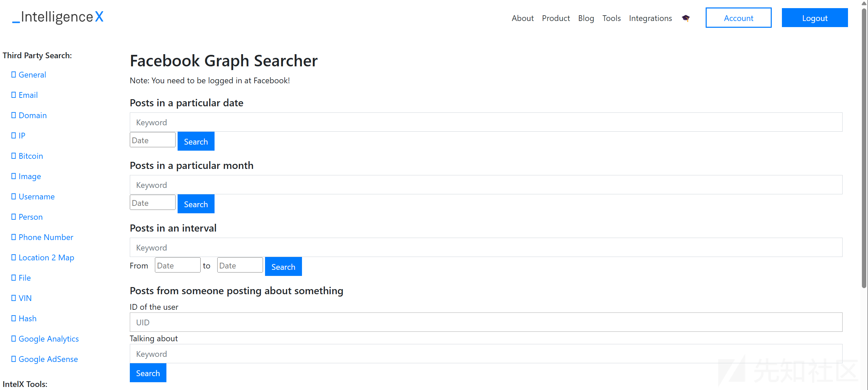Viewport: 868px width, 390px height.
Task: Open the Product menu item
Action: pos(556,18)
